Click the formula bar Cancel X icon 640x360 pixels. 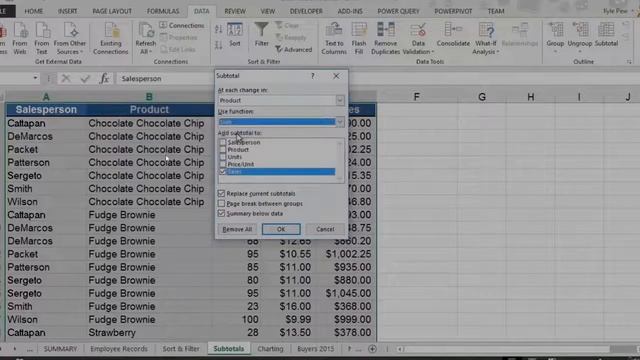(x=66, y=78)
